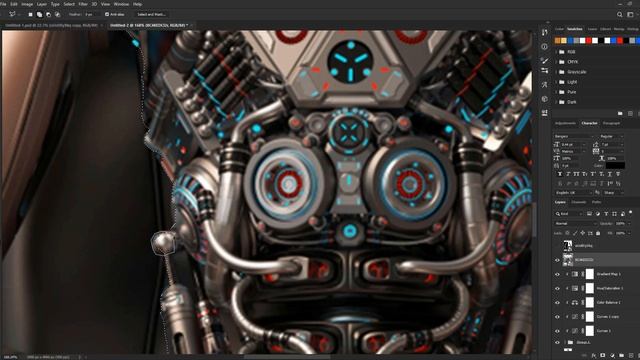Image resolution: width=640 pixels, height=360 pixels.
Task: Select the Subtract from selection mode icon
Action: coord(48,14)
